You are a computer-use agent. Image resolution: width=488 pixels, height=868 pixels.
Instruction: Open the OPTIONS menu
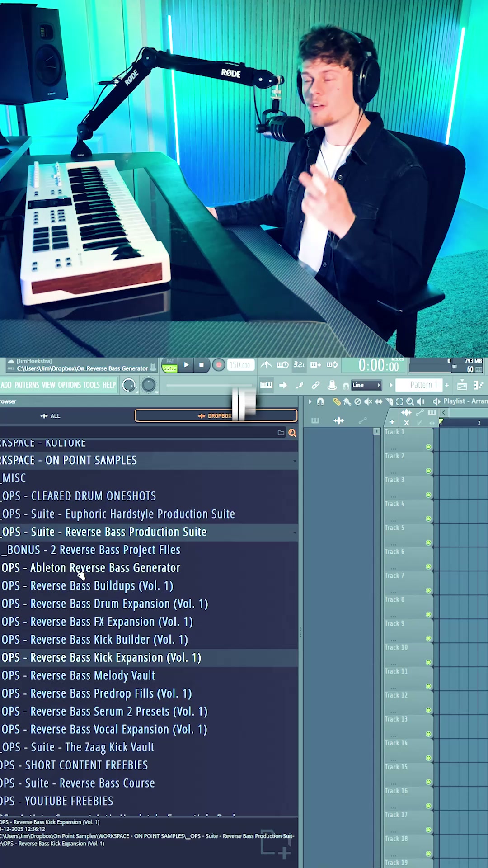tap(69, 385)
